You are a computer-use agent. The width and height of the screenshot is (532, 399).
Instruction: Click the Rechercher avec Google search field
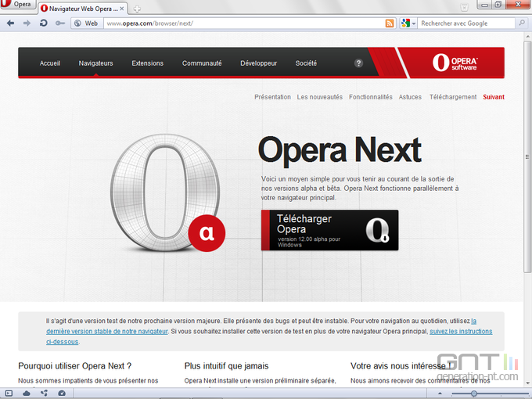point(466,23)
